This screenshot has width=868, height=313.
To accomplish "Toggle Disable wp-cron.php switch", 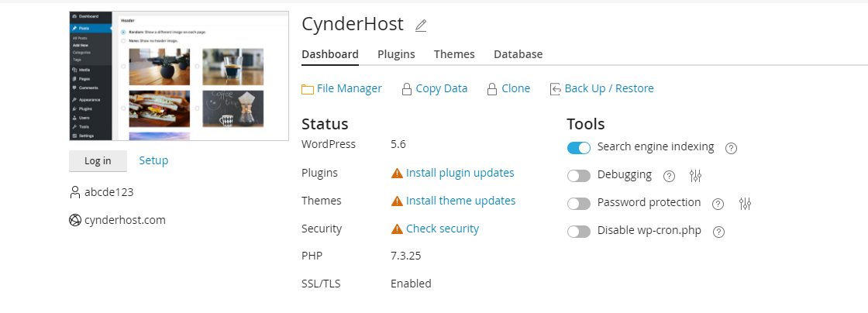I will (x=579, y=231).
